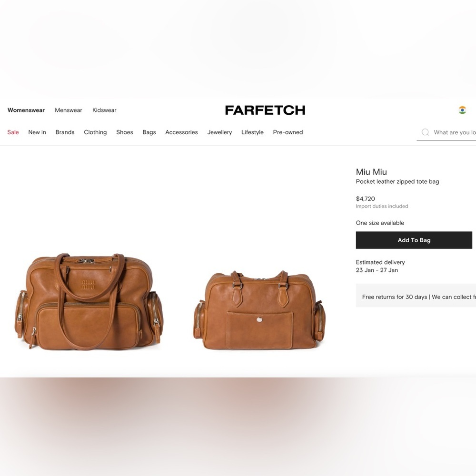This screenshot has width=476, height=476.
Task: Select the Womenswear tab
Action: (26, 110)
